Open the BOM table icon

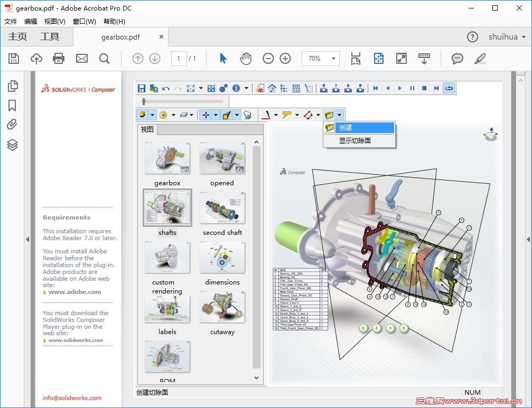pos(296,89)
